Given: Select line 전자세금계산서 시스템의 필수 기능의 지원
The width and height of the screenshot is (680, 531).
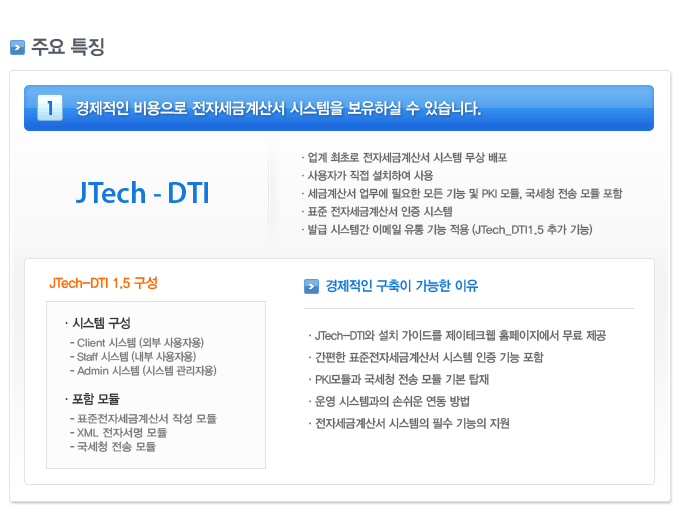Looking at the screenshot, I should pos(409,423).
